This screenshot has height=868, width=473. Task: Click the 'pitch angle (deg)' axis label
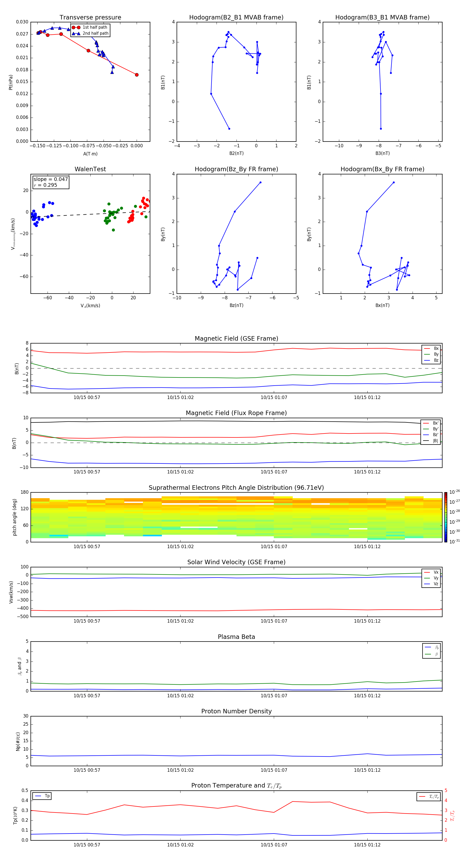14,517
